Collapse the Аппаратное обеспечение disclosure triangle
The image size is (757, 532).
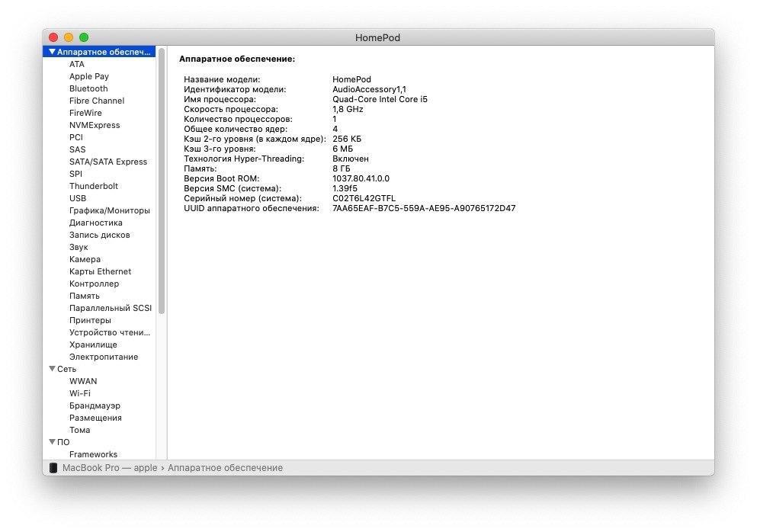pyautogui.click(x=52, y=52)
